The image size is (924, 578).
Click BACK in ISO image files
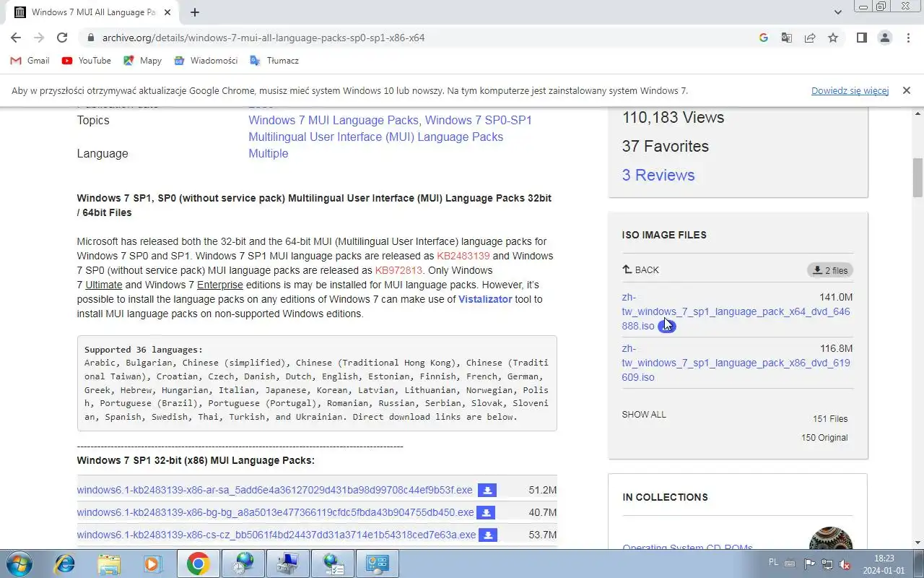point(641,269)
